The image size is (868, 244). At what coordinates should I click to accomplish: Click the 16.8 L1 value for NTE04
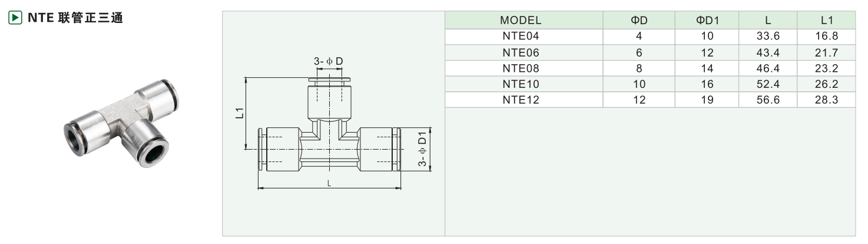[x=826, y=36]
